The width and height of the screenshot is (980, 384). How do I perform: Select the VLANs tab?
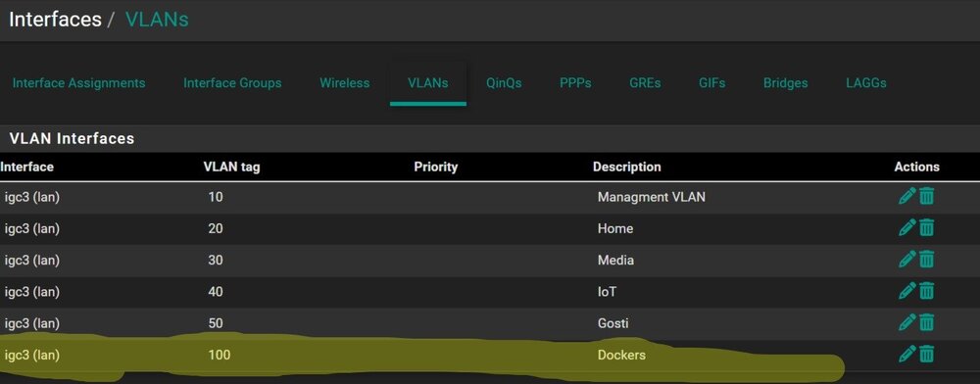[428, 83]
